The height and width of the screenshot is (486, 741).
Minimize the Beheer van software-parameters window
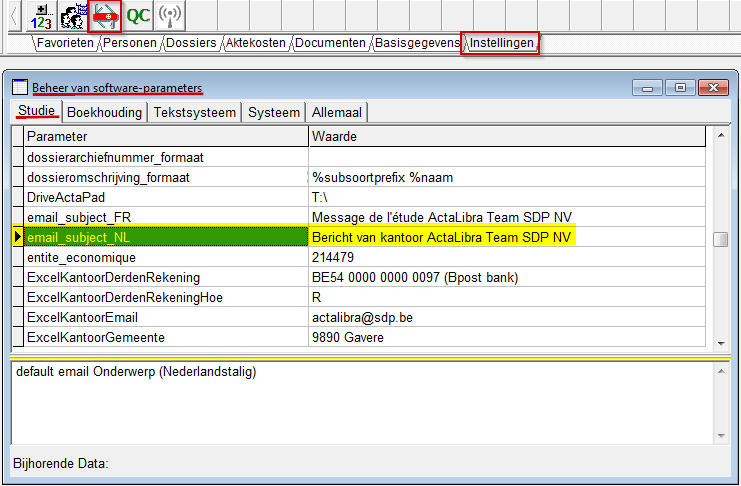click(x=647, y=88)
